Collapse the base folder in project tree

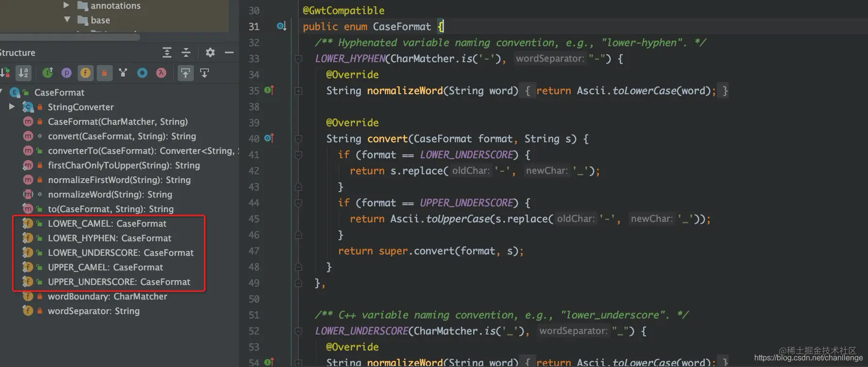coord(67,20)
